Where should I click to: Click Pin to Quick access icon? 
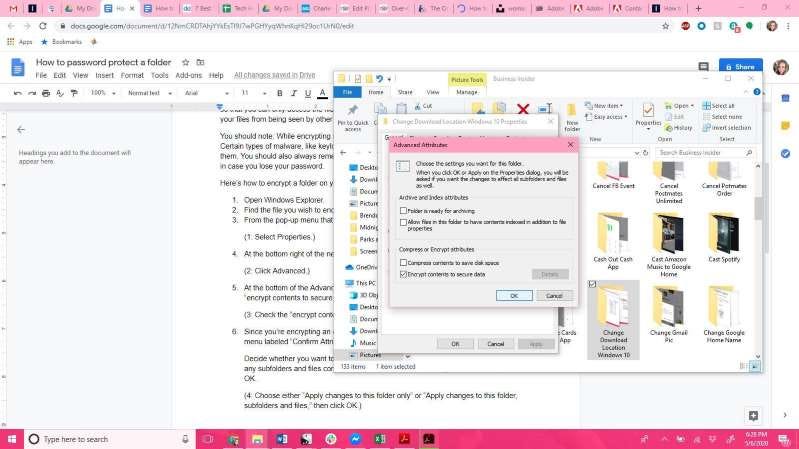(353, 110)
